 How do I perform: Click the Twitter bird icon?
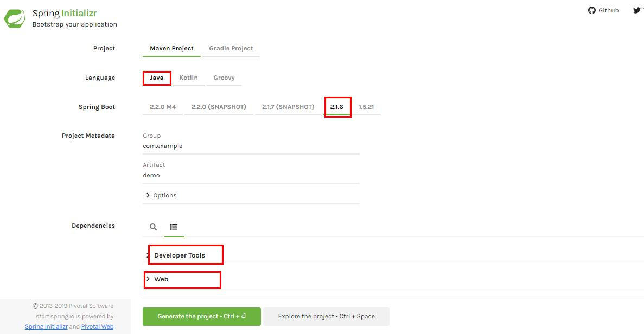pos(636,10)
